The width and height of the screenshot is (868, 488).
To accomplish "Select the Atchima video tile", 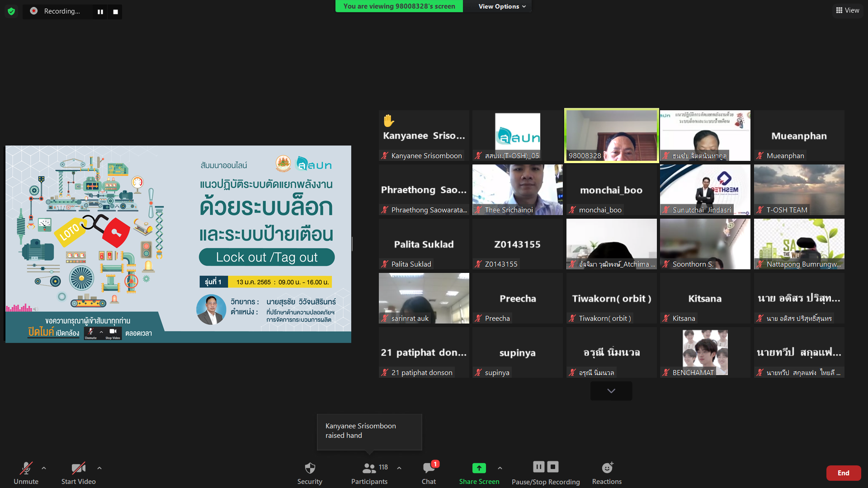I will [612, 244].
